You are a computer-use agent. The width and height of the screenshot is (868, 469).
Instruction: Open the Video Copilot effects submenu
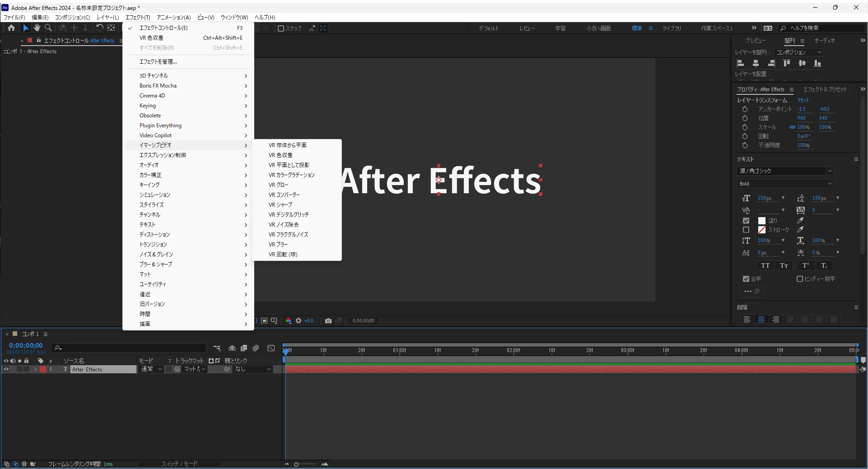tap(188, 135)
